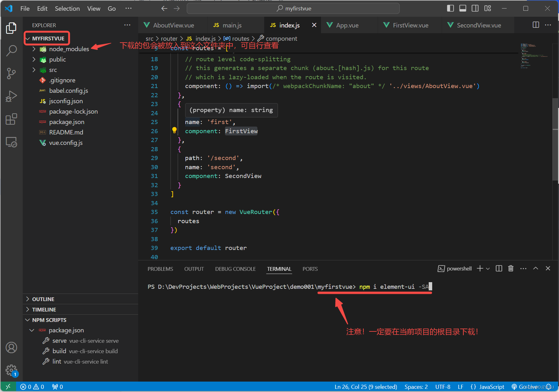Open the Remote Explorer view

point(11,142)
